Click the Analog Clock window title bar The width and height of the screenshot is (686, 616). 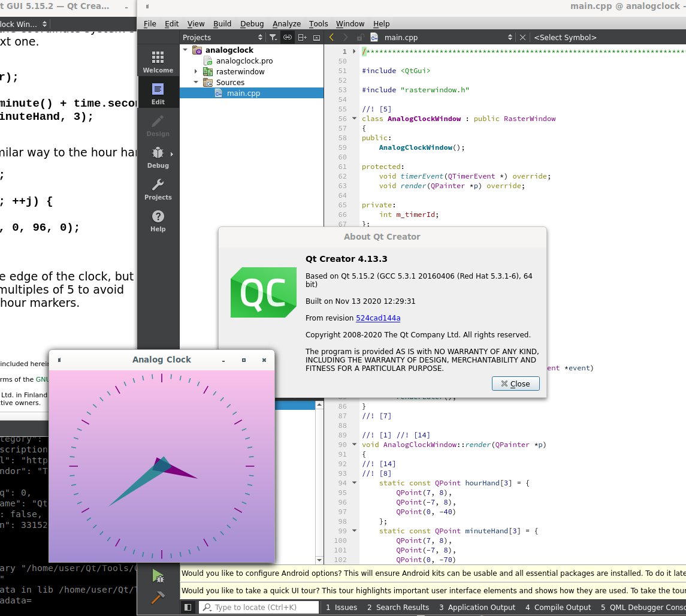click(x=162, y=360)
